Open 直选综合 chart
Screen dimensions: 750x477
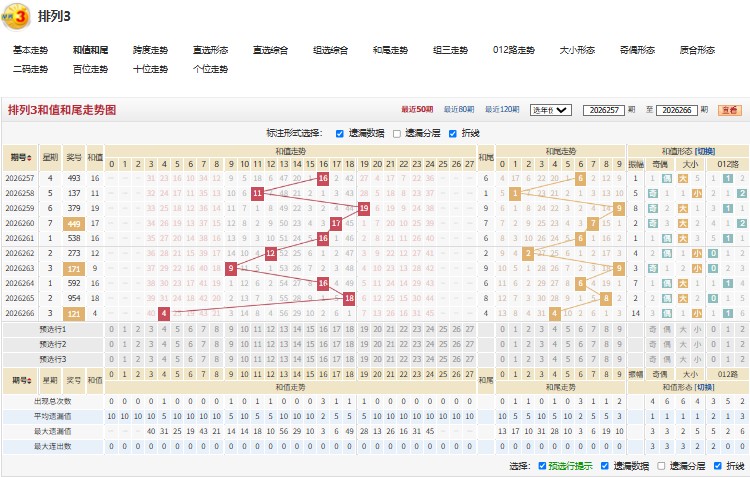(x=270, y=50)
